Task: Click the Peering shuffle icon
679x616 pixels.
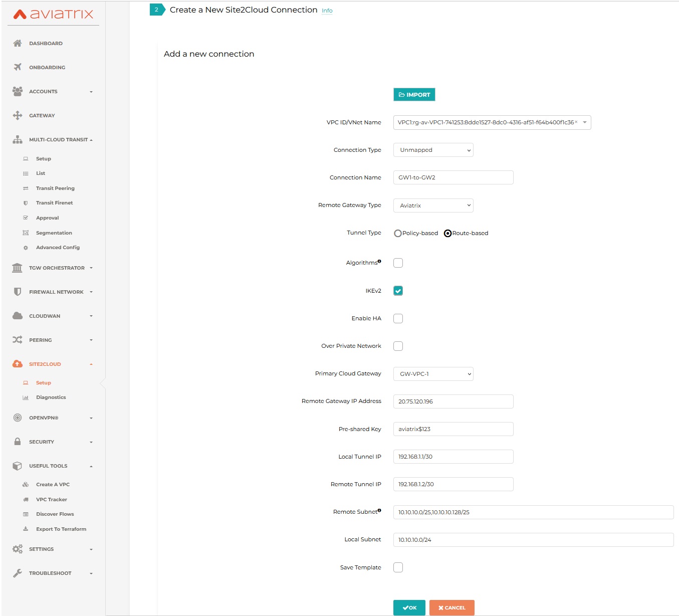Action: point(18,340)
